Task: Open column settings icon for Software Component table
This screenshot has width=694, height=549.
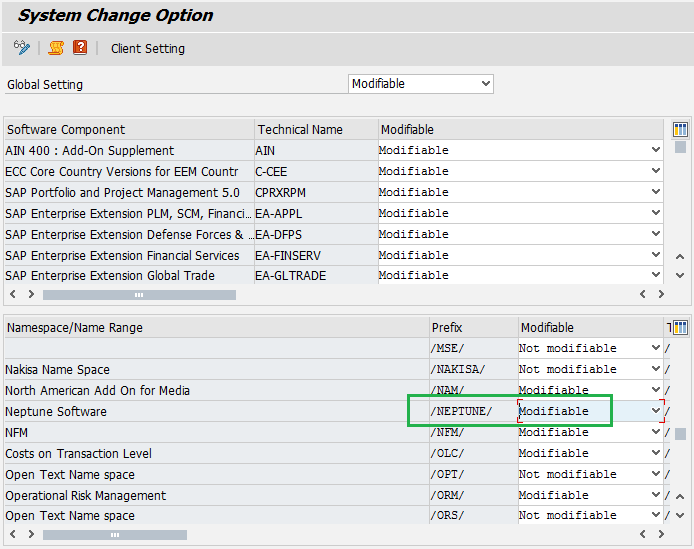Action: tap(680, 130)
